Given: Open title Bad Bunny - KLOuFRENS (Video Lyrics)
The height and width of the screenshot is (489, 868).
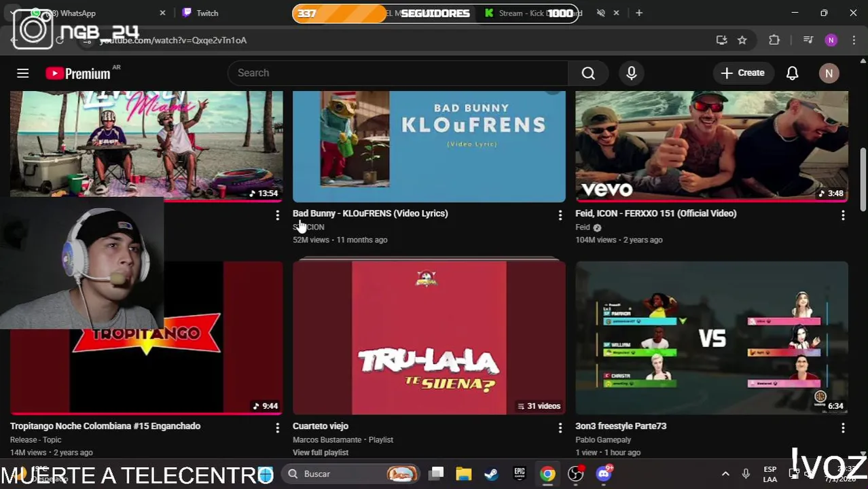Looking at the screenshot, I should [x=370, y=213].
